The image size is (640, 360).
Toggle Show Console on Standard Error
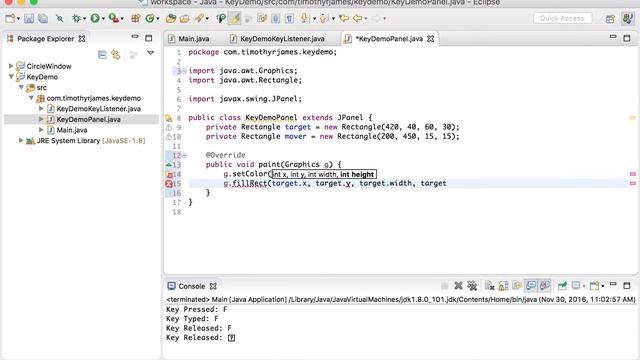coord(545,286)
